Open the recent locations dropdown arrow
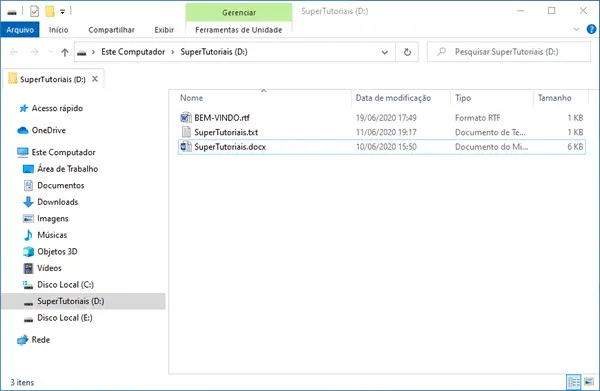This screenshot has width=600, height=391. 50,52
